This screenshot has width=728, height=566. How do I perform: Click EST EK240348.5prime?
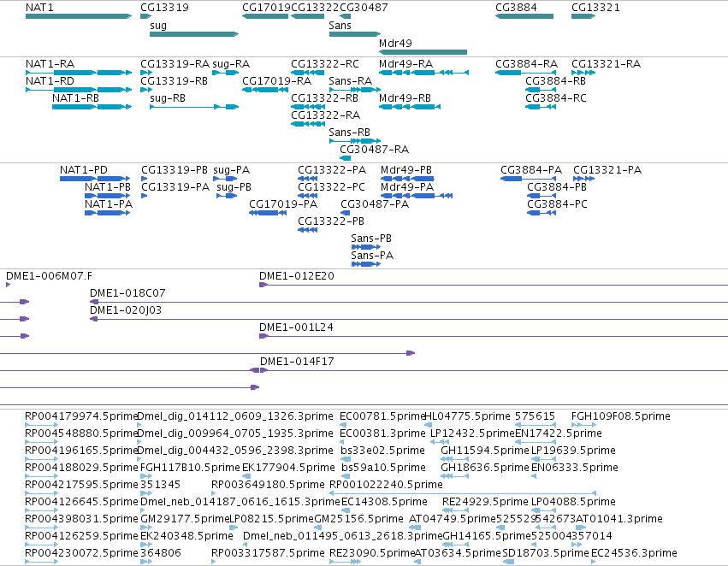[186, 536]
